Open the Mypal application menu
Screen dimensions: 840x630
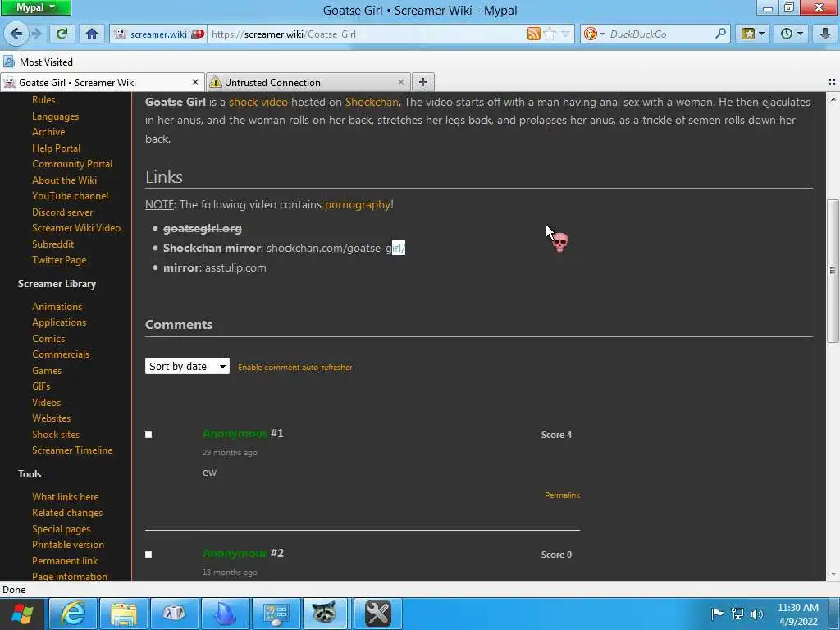[x=36, y=7]
